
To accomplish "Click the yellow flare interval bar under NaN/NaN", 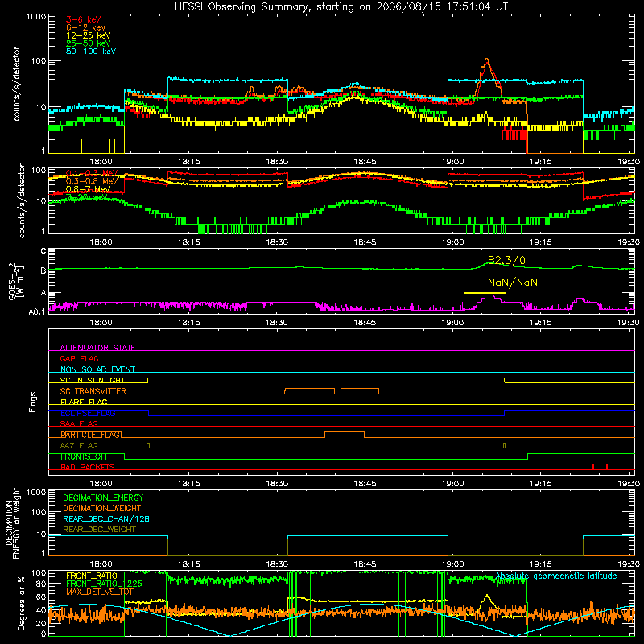I will (485, 293).
